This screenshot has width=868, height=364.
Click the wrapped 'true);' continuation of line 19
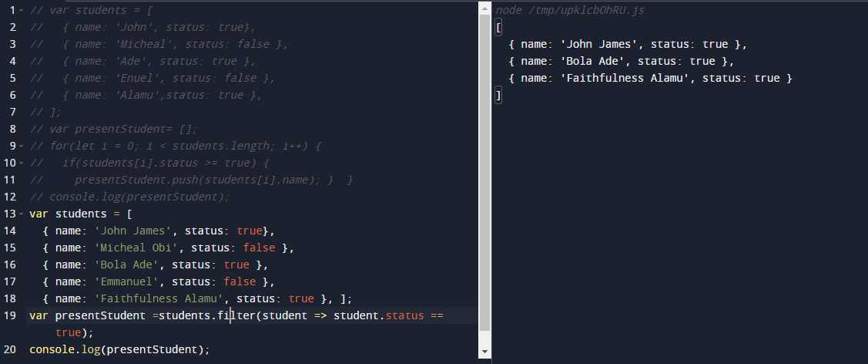(74, 332)
